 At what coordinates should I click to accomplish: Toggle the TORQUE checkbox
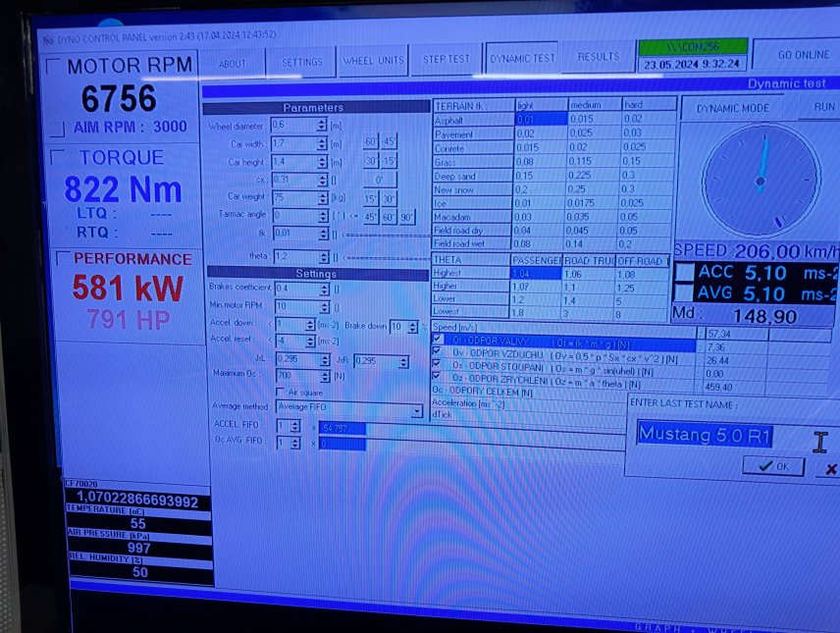coord(58,157)
